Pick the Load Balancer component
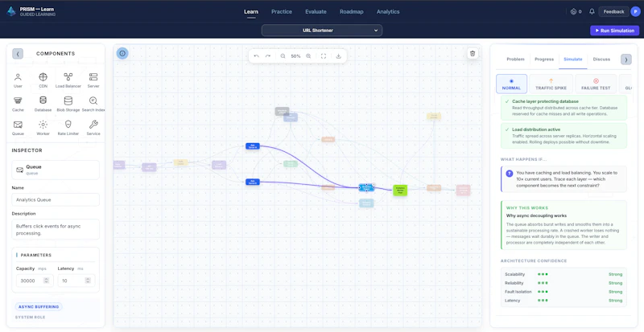This screenshot has height=332, width=644. [68, 80]
